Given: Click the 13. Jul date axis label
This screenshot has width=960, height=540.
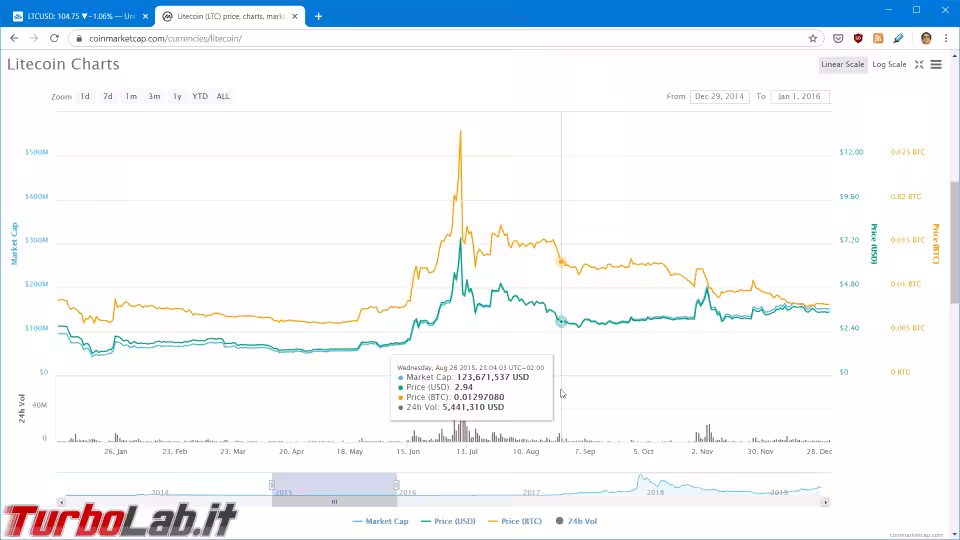Looking at the screenshot, I should pos(467,451).
